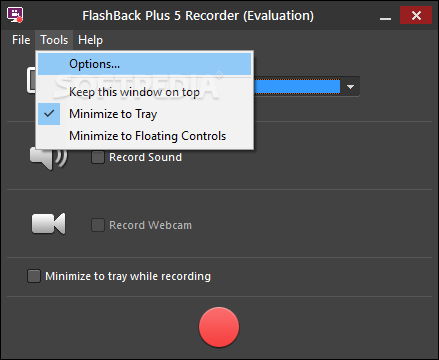The width and height of the screenshot is (439, 360).
Task: Expand the blue recording source dropdown arrow
Action: (x=350, y=87)
